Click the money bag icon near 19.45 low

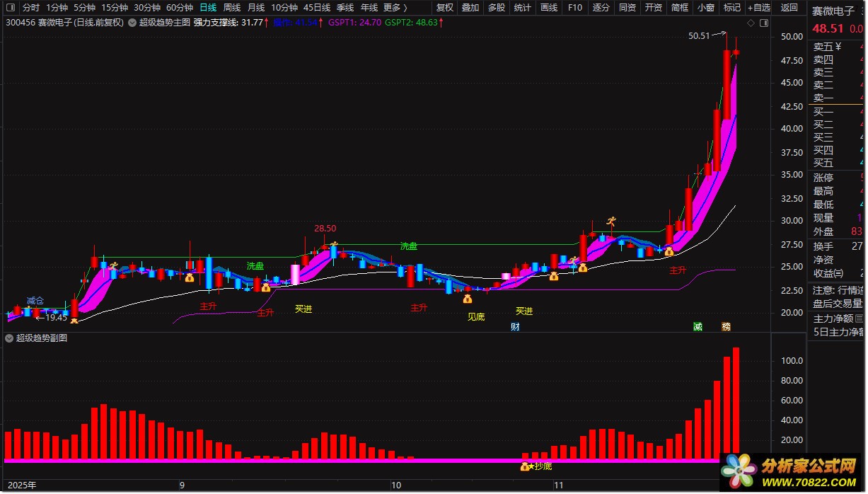coord(74,322)
